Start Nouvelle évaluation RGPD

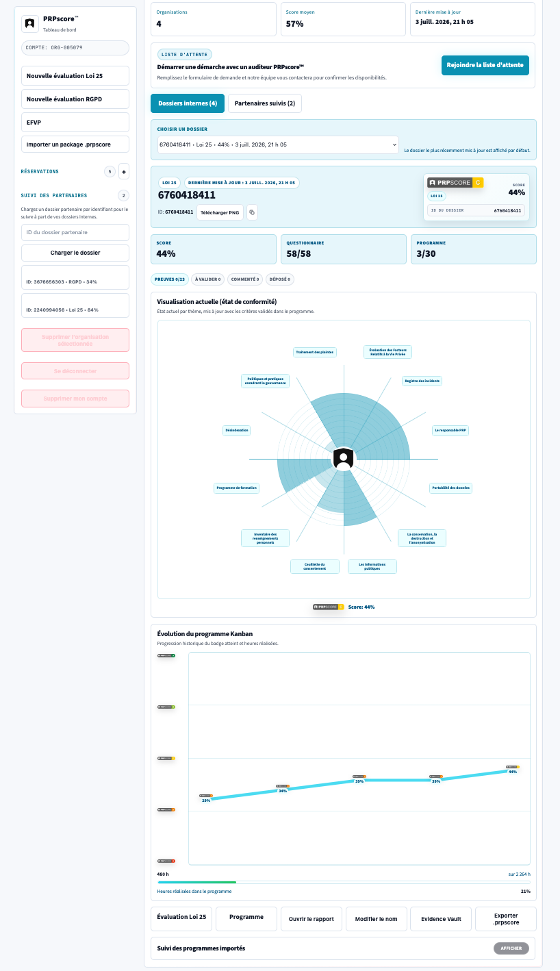point(75,99)
